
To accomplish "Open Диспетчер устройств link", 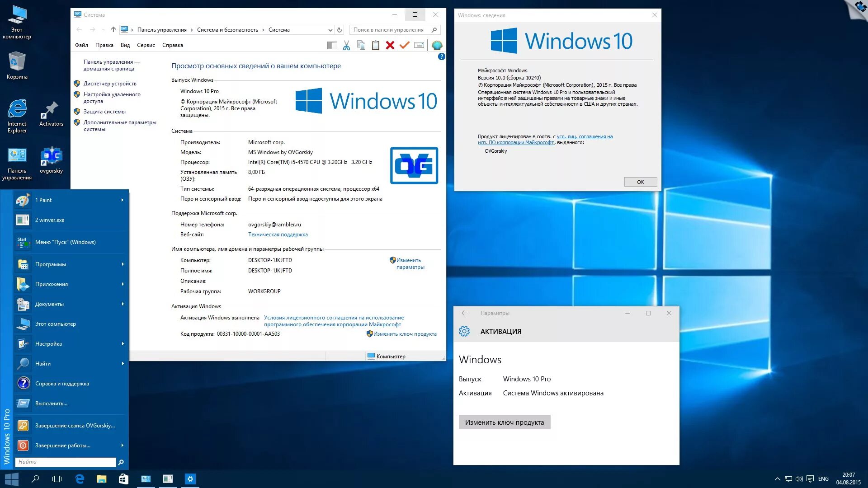I will point(110,84).
